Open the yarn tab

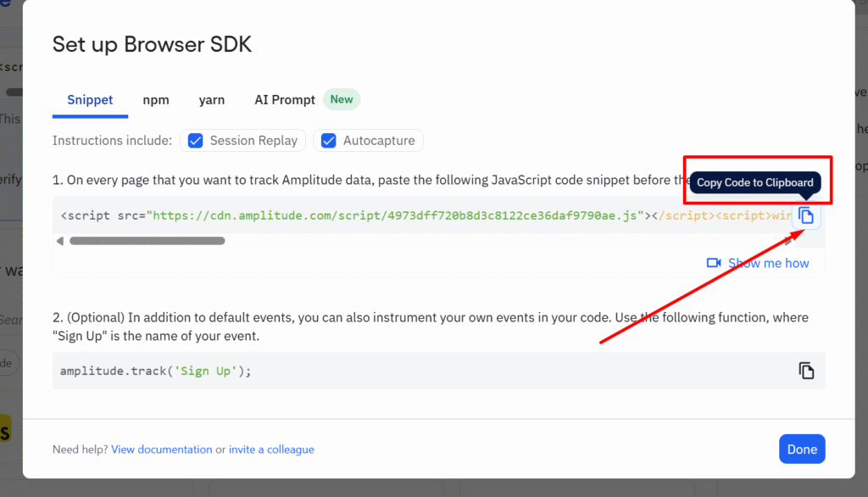pyautogui.click(x=212, y=100)
